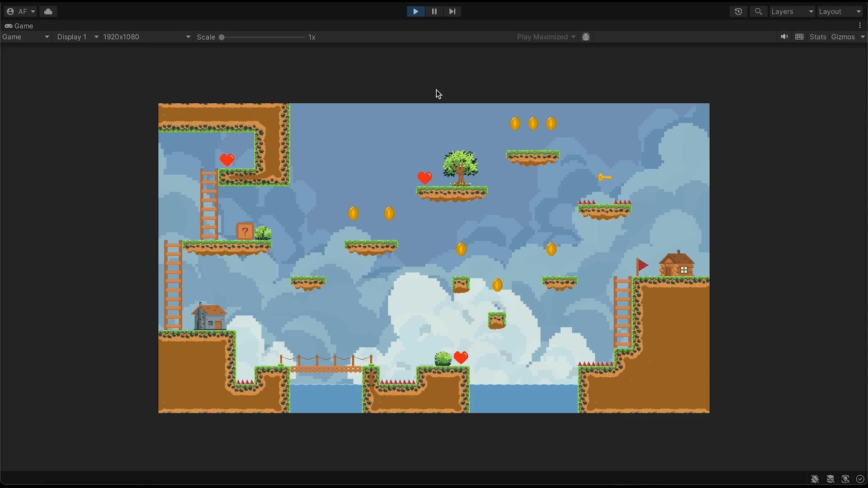Toggle Stats overlay in Game view
Screen dimensions: 868x488
[817, 37]
